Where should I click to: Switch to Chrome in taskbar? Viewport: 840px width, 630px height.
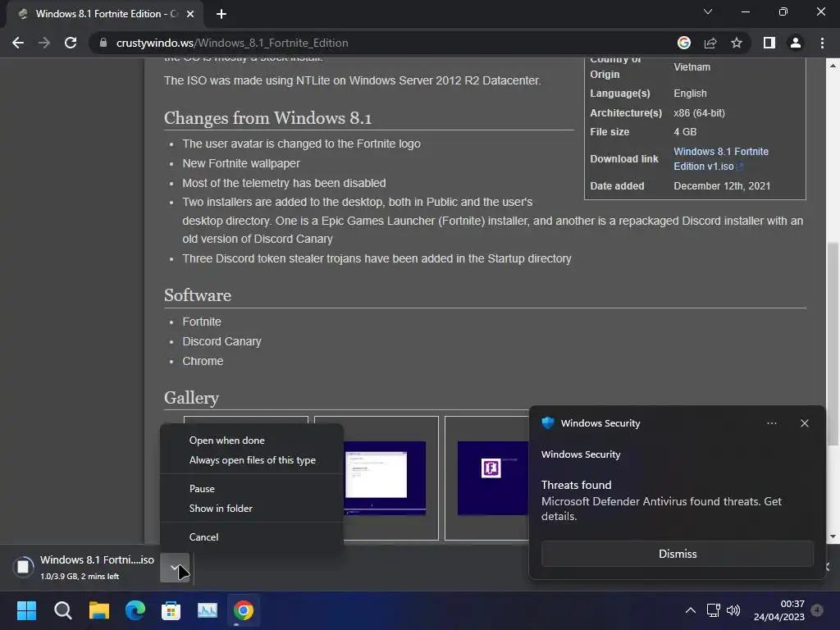[x=243, y=610]
